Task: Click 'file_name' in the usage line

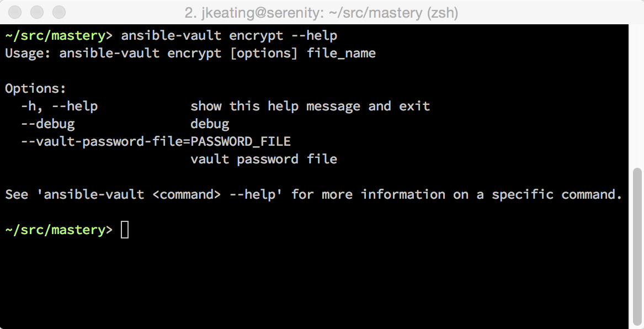Action: [x=341, y=54]
